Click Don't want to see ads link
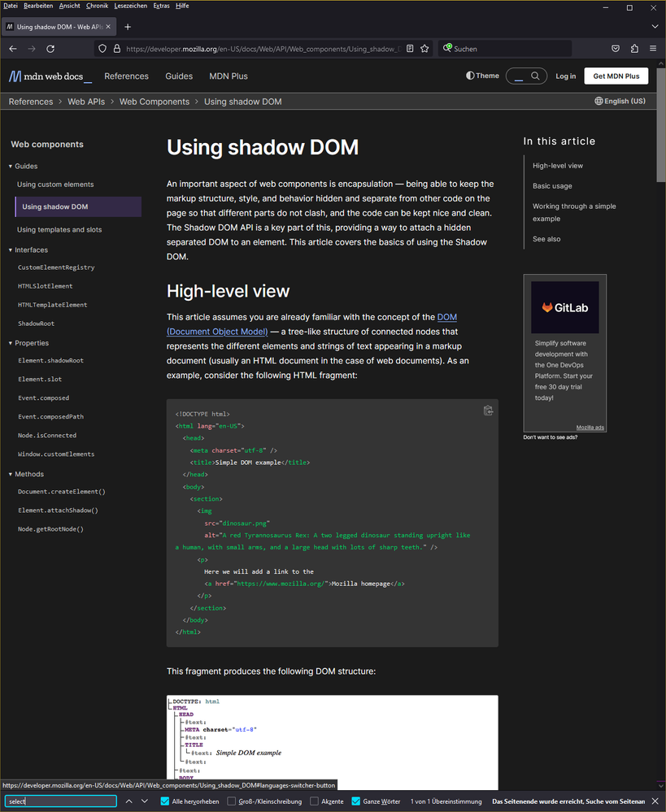Screen dimensions: 666x812 [550, 437]
